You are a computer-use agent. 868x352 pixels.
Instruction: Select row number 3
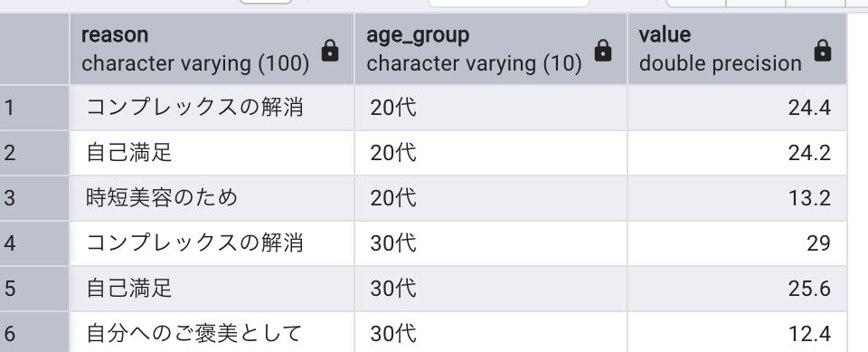(34, 198)
